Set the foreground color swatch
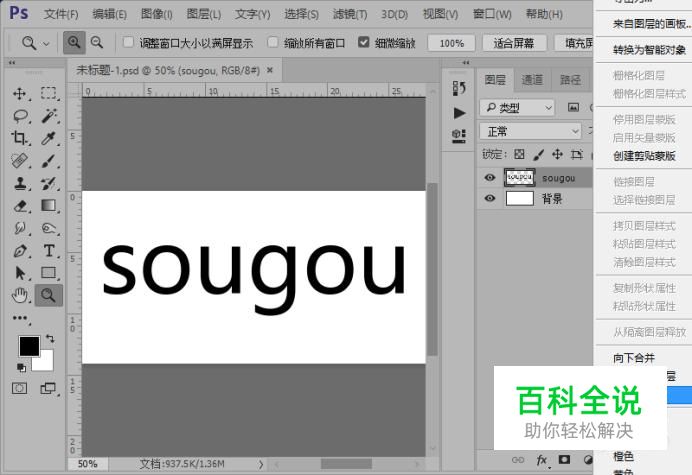This screenshot has height=475, width=692. 29,346
